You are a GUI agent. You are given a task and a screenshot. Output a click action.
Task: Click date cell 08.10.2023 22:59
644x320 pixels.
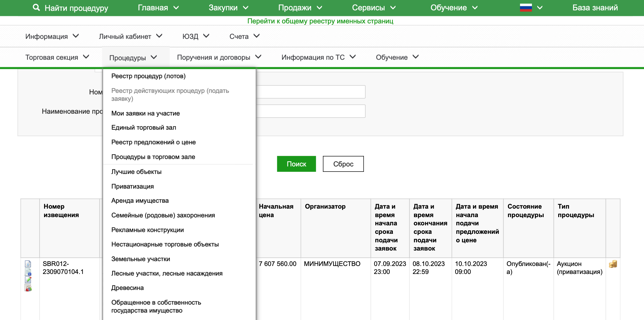tap(429, 268)
